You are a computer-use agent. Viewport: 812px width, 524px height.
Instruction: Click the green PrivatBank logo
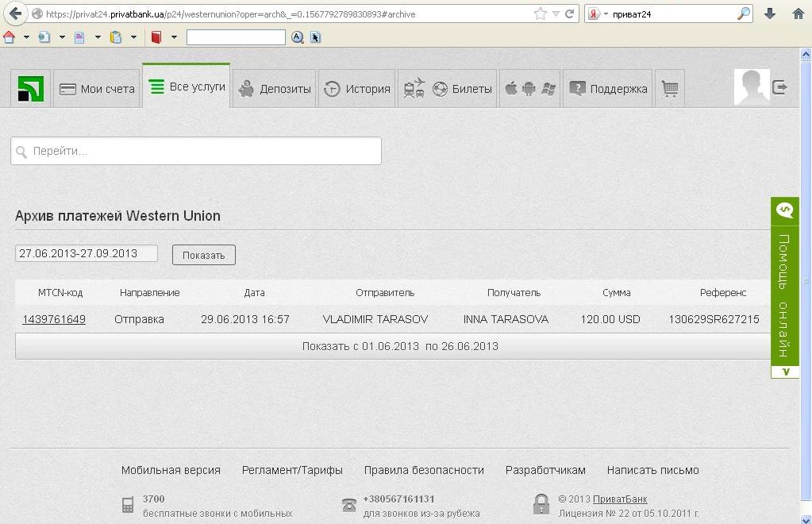coord(30,89)
